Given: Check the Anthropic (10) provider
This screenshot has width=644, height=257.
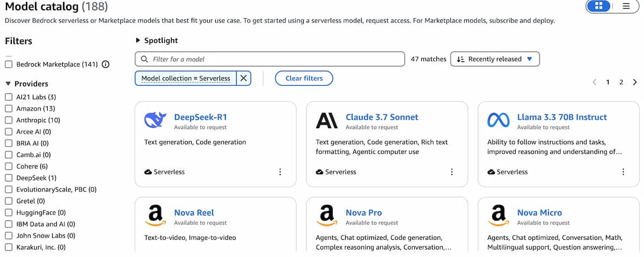Looking at the screenshot, I should pos(9,120).
